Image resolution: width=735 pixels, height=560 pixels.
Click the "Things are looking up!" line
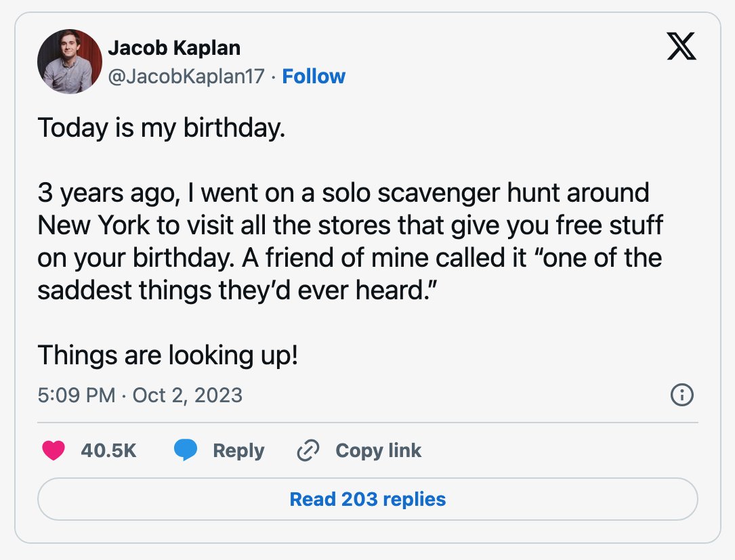pyautogui.click(x=167, y=355)
